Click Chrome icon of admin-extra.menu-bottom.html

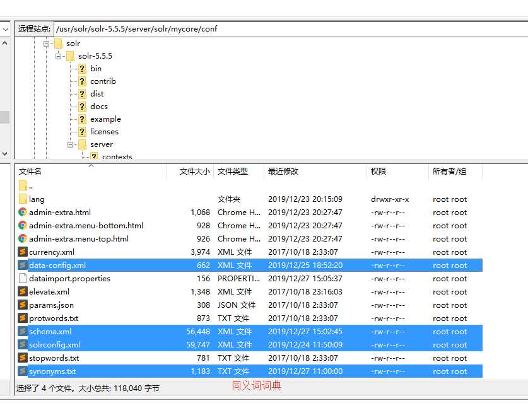coord(23,225)
